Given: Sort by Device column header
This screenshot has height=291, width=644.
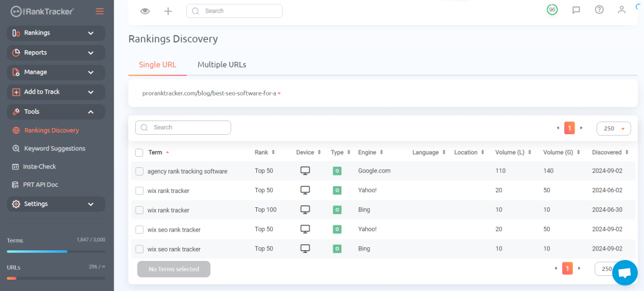Looking at the screenshot, I should [x=308, y=152].
